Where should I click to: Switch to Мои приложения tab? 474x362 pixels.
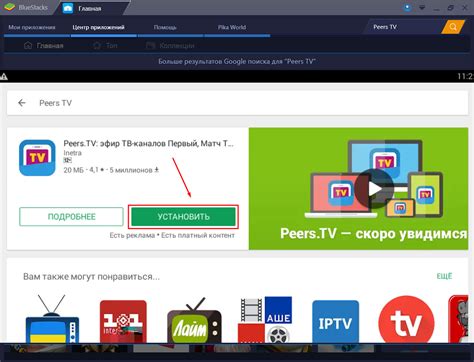click(x=32, y=27)
